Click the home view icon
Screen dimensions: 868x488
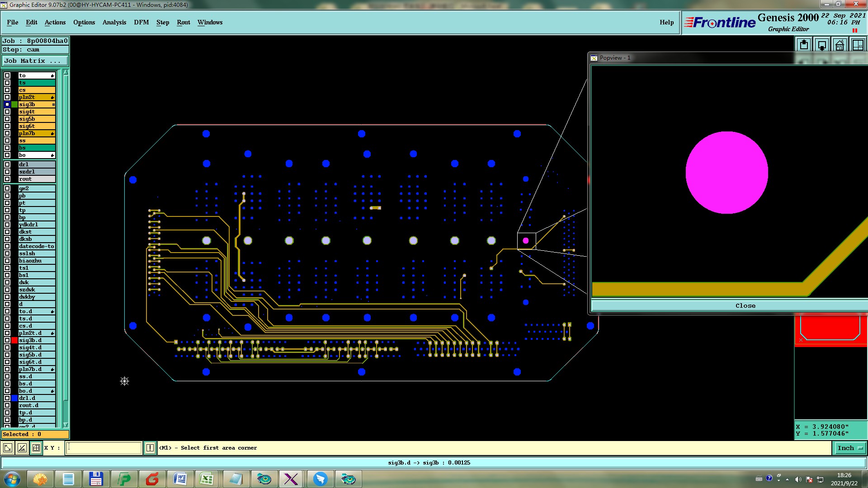840,45
